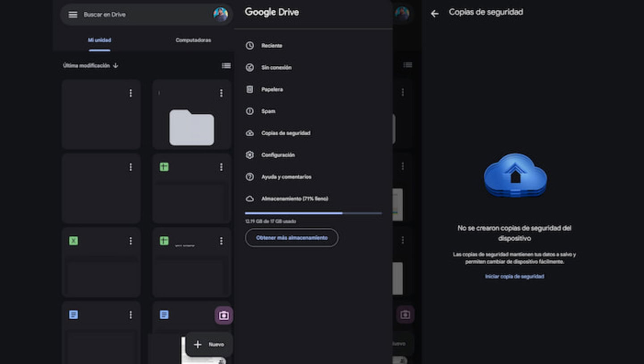
Task: Open more options for the first blank card
Action: click(x=131, y=93)
